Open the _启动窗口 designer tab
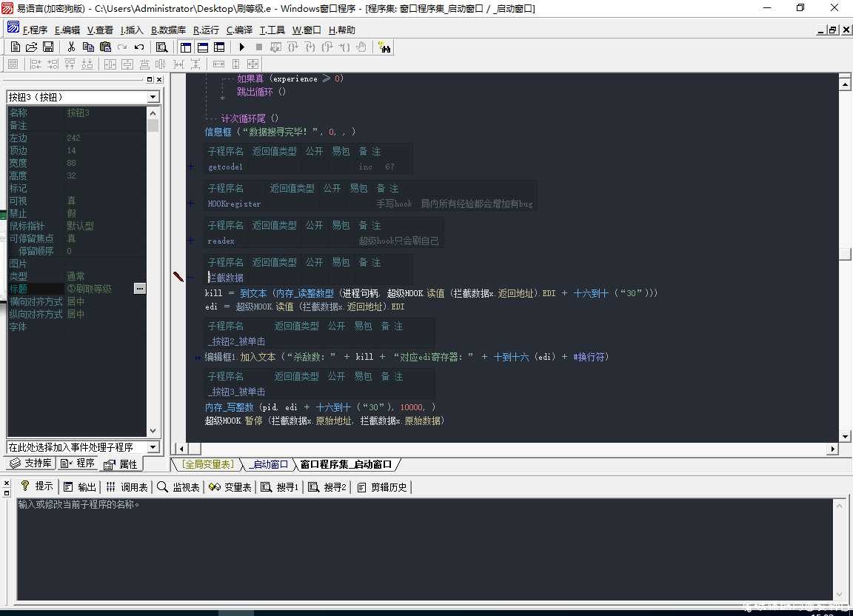Screen dimensions: 853x616 [x=268, y=464]
